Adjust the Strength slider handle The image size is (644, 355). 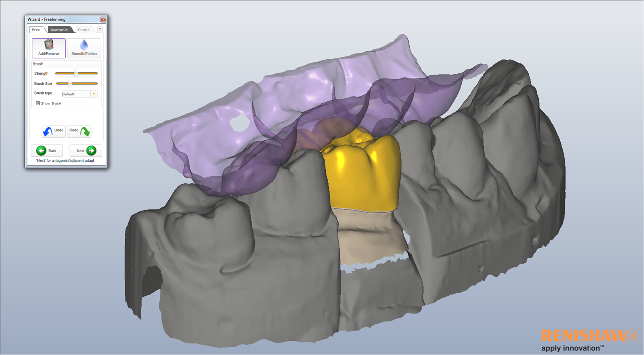point(76,73)
